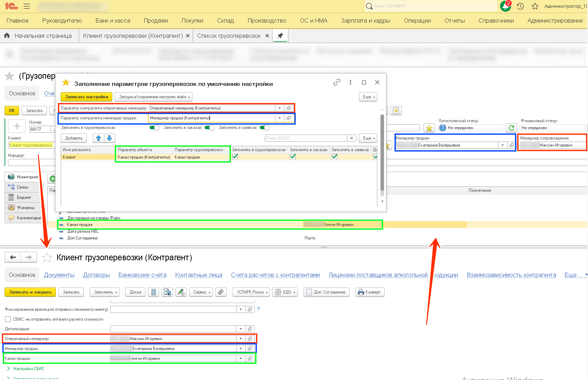The image size is (588, 380).
Task: Open favorites star in top header
Action: (x=535, y=6)
